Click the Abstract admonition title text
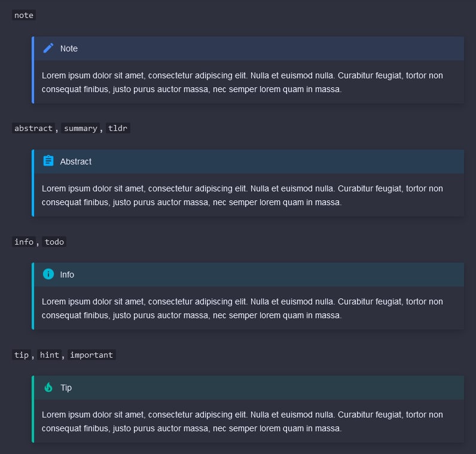 pyautogui.click(x=76, y=162)
